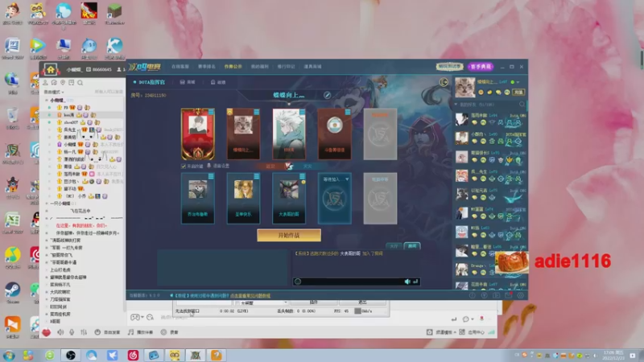Toggle 播放伴奏 music accompaniment
644x362 pixels.
pos(140,332)
